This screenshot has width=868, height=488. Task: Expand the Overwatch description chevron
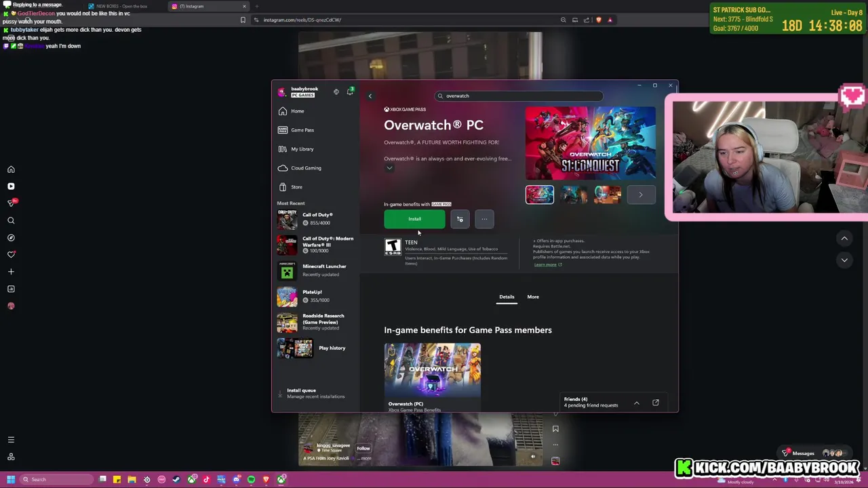pos(389,168)
